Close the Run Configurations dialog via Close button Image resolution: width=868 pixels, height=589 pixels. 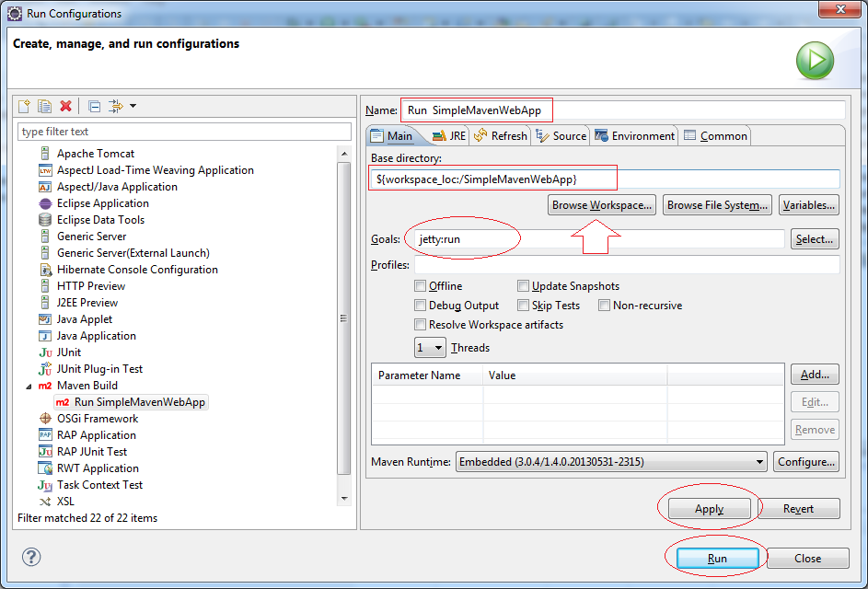tap(807, 559)
